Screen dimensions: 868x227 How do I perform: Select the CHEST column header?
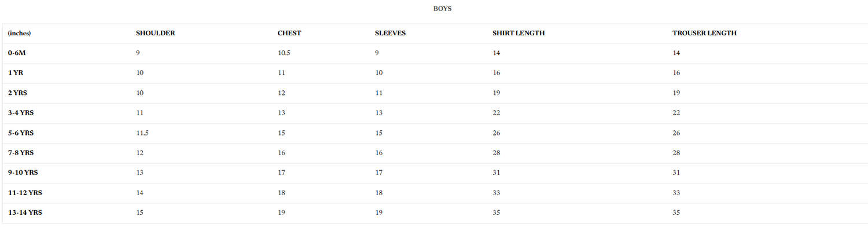(x=289, y=33)
